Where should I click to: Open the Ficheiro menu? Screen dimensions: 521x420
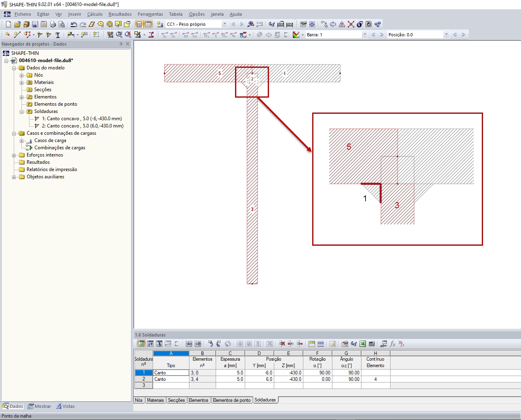(x=23, y=14)
